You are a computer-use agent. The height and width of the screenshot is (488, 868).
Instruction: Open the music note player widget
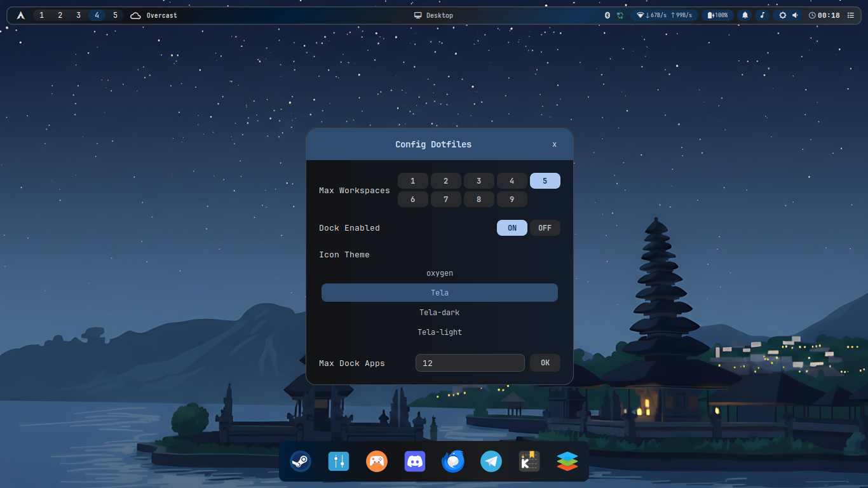763,15
